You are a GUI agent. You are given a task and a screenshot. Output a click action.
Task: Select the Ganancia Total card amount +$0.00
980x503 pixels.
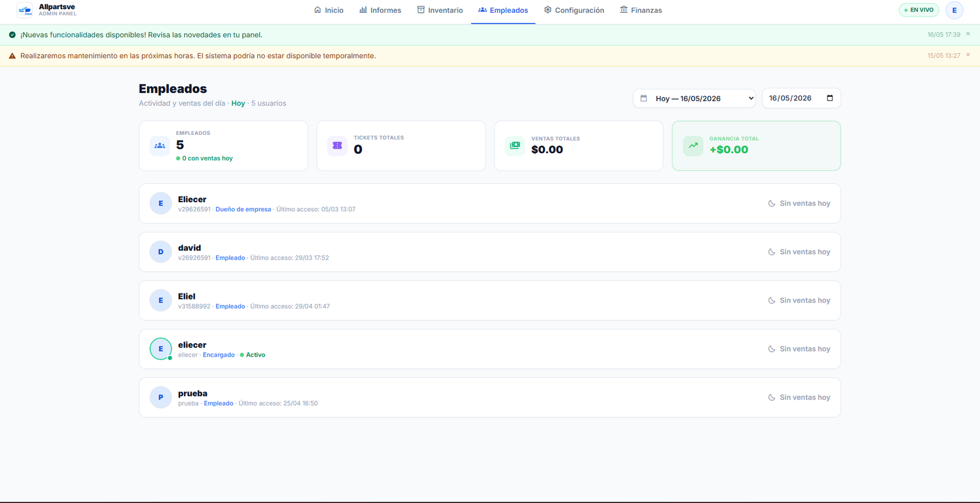(x=729, y=149)
